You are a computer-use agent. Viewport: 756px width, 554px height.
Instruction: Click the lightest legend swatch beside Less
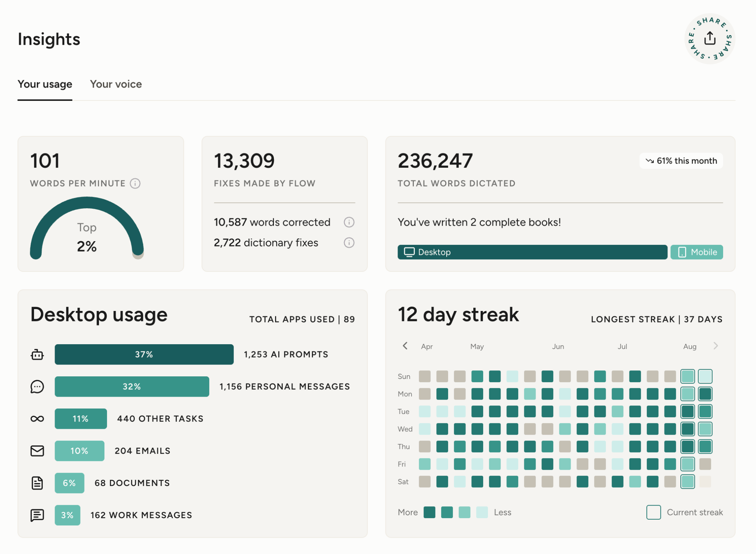coord(482,512)
